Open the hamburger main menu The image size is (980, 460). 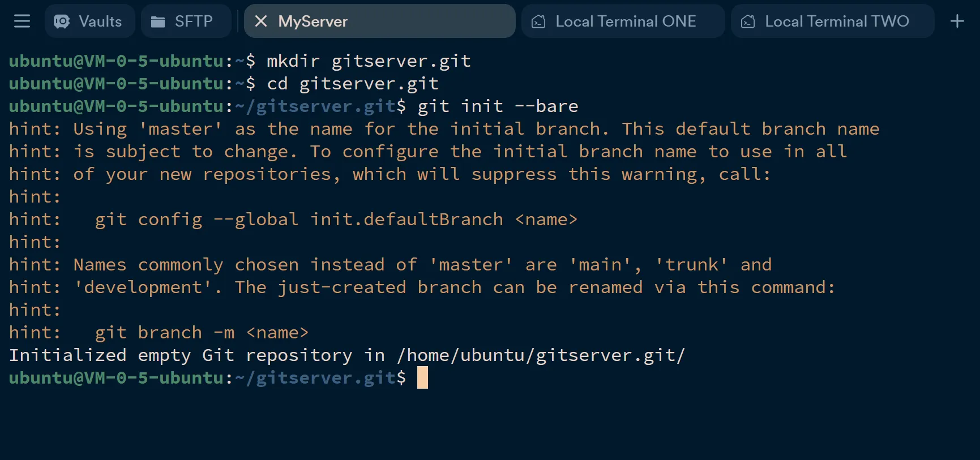22,22
